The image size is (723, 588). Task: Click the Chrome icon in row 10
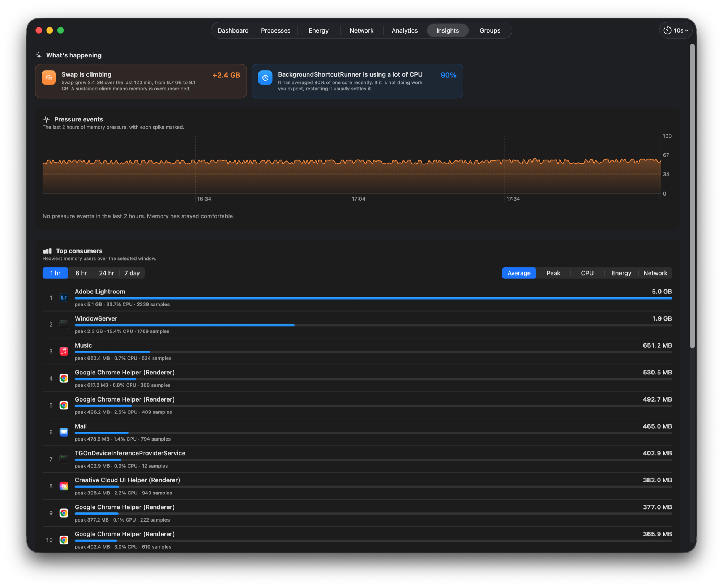coord(64,540)
